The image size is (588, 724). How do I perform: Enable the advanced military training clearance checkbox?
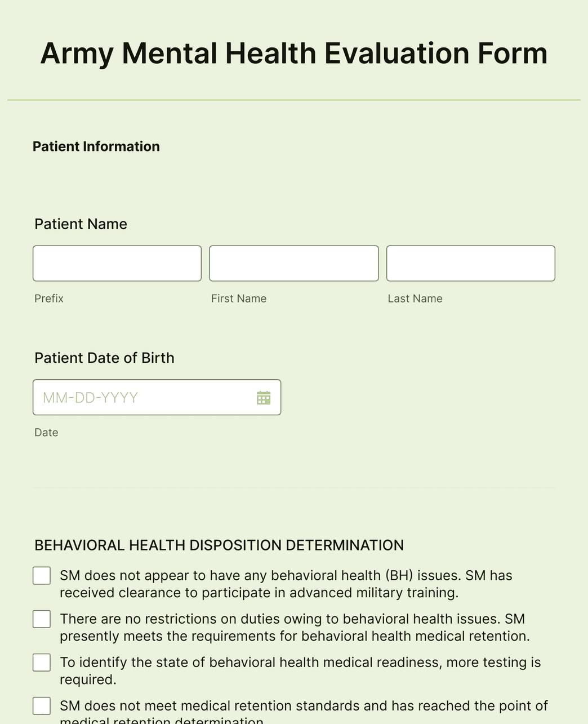(x=41, y=575)
